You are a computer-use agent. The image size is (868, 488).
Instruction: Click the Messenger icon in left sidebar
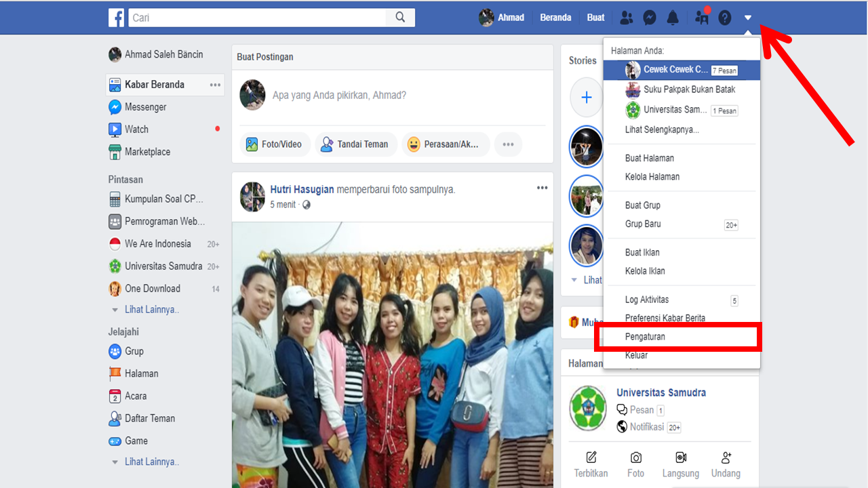point(115,107)
